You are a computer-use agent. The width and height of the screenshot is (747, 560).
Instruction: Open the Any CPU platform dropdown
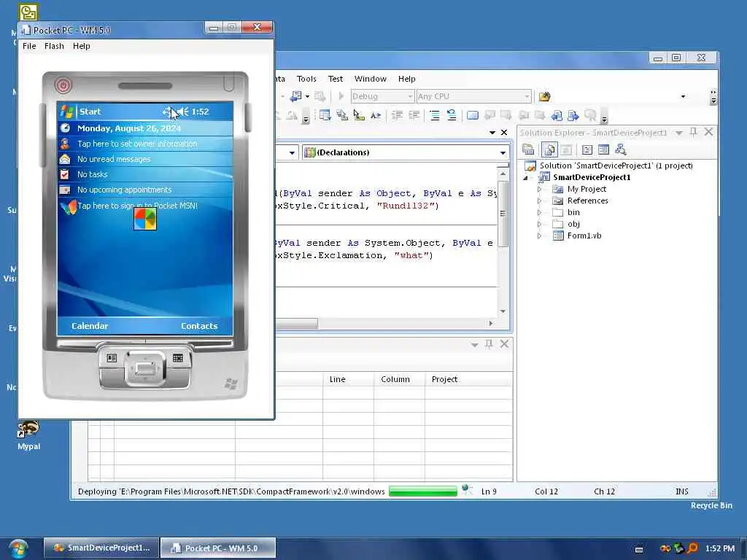[x=527, y=97]
